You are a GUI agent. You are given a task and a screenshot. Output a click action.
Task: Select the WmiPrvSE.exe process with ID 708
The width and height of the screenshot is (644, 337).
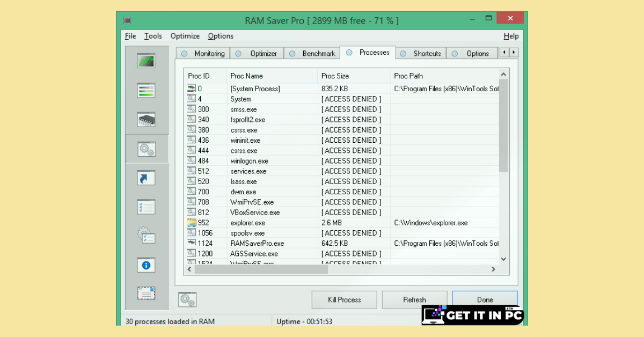(x=252, y=202)
